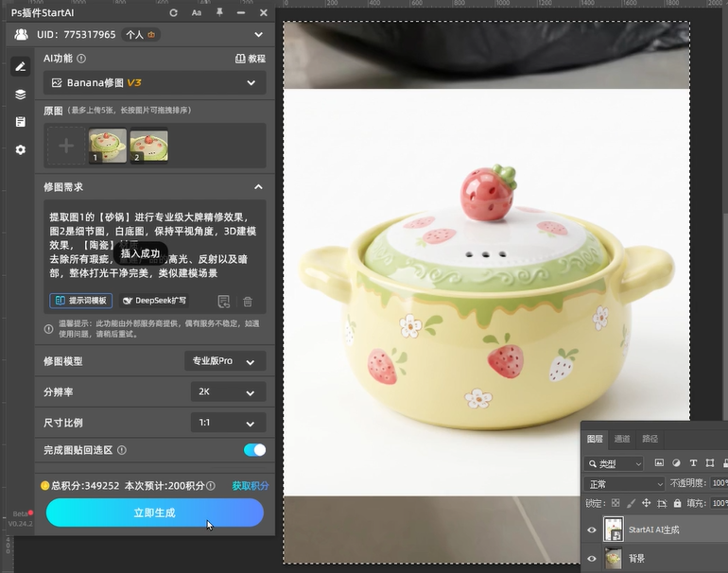Switch to the 路径 tab

pos(650,439)
